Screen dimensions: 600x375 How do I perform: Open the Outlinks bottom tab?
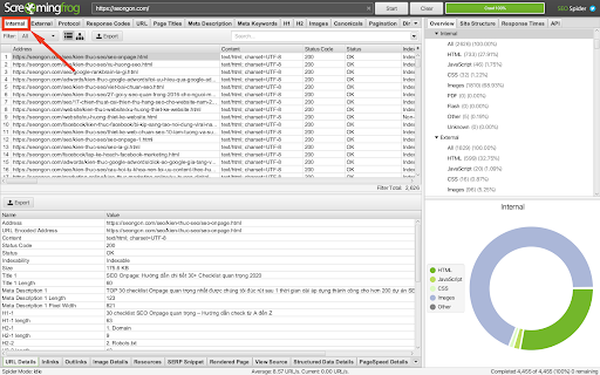click(x=76, y=362)
